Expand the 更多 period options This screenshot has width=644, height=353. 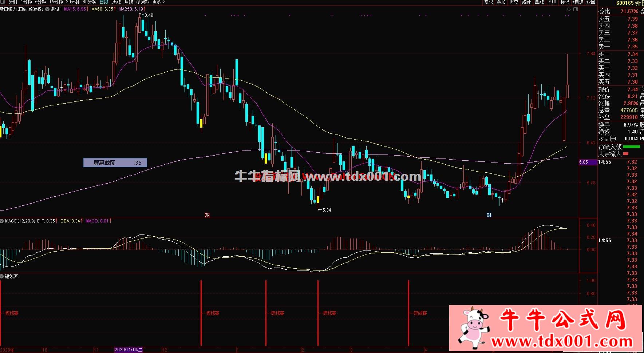click(158, 2)
